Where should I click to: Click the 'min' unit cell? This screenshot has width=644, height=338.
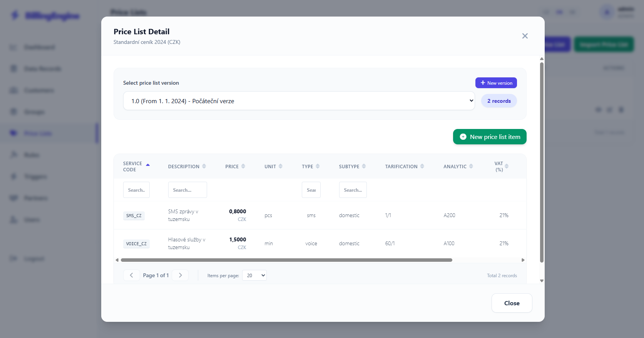(269, 244)
